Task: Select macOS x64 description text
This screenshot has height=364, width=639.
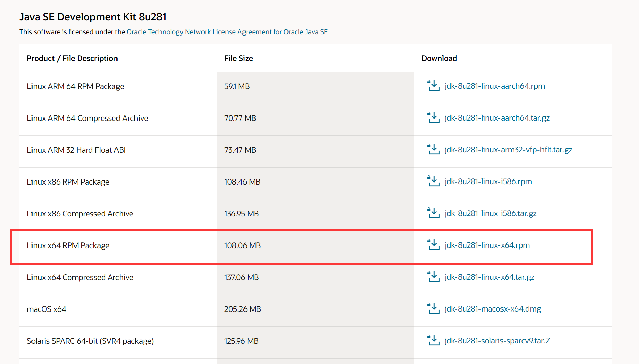Action: (x=46, y=309)
